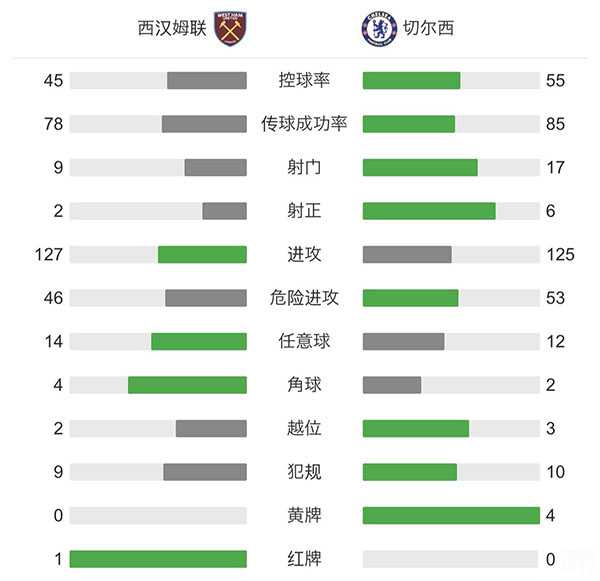Click the 红牌 stat label

(x=304, y=559)
